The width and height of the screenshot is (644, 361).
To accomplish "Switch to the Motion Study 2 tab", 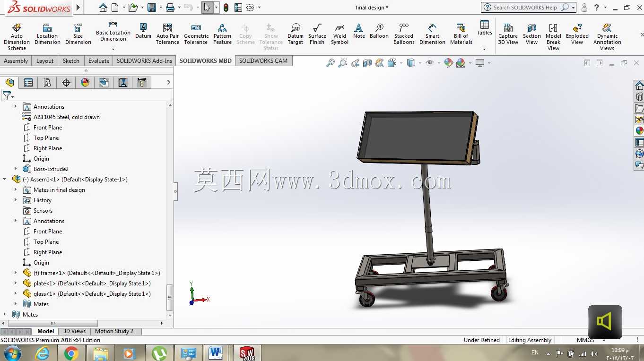I will (114, 331).
